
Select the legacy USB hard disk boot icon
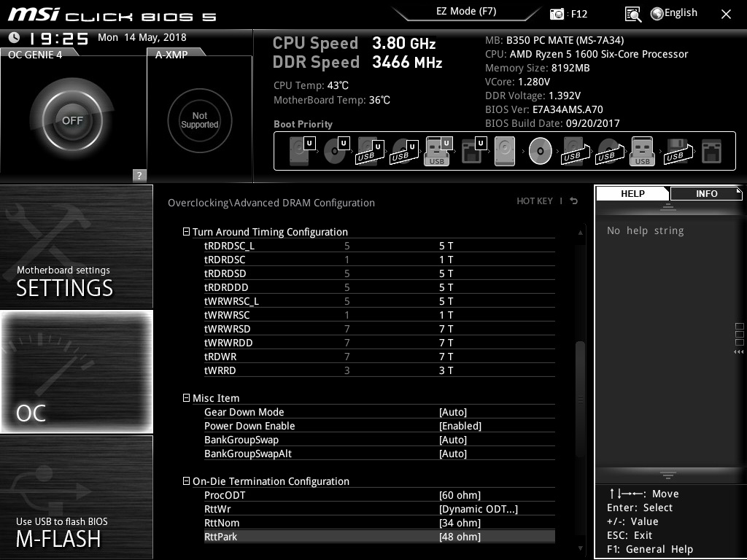click(576, 151)
